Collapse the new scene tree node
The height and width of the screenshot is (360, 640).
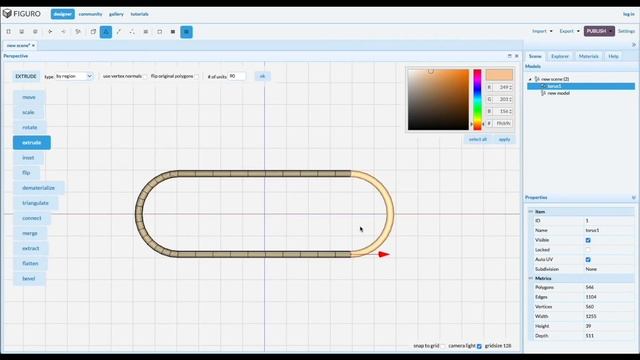coord(530,79)
